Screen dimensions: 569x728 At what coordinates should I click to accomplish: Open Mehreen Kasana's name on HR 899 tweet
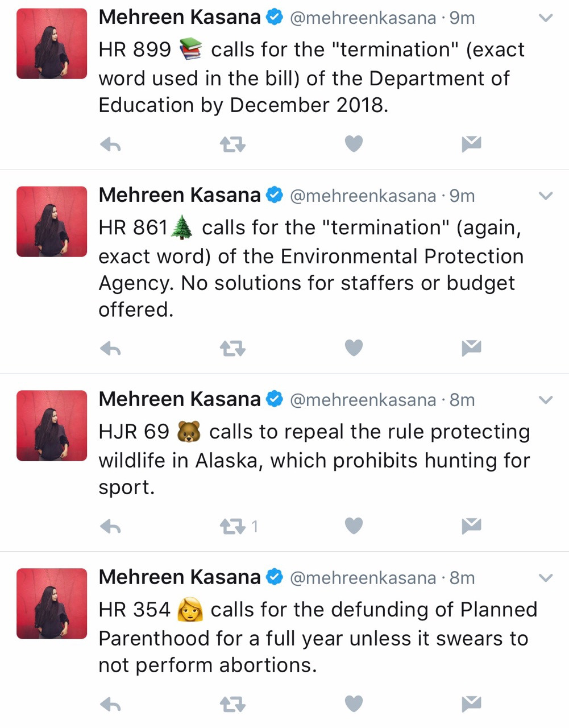180,18
